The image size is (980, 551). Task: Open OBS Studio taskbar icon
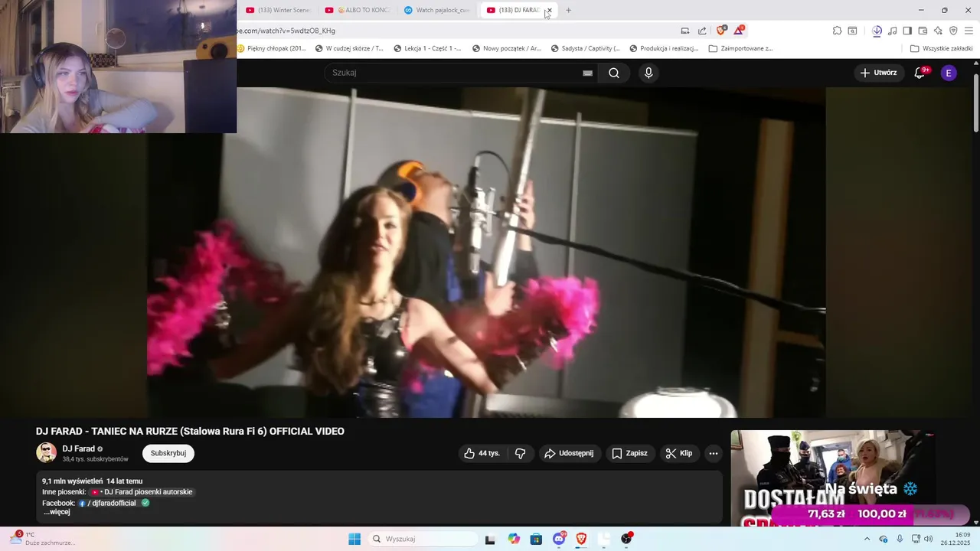click(626, 539)
